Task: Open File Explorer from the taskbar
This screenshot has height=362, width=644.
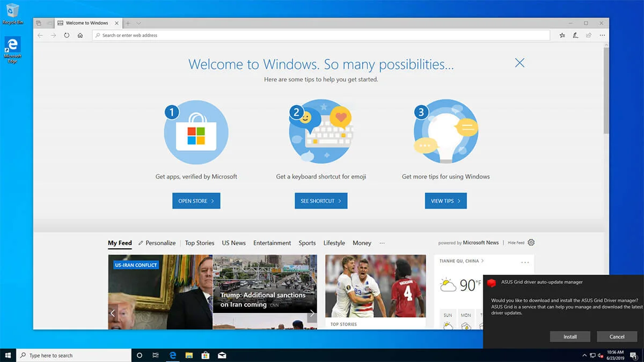Action: click(x=189, y=355)
